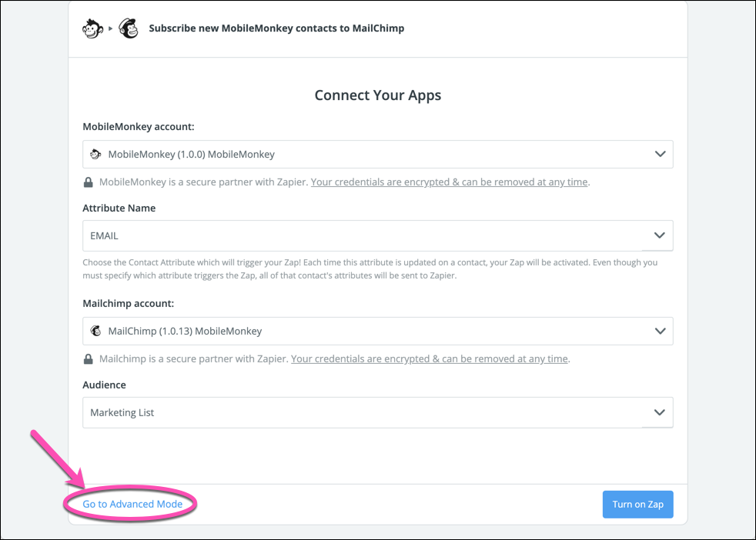756x540 pixels.
Task: Click the MobileMonkey logo icon in header
Action: pos(92,28)
